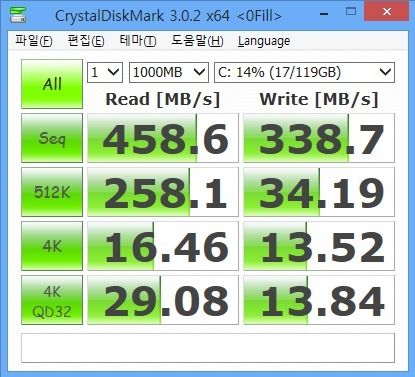Screen dimensions: 415x377
Task: Click the Seq write result 338.7
Action: [x=319, y=138]
